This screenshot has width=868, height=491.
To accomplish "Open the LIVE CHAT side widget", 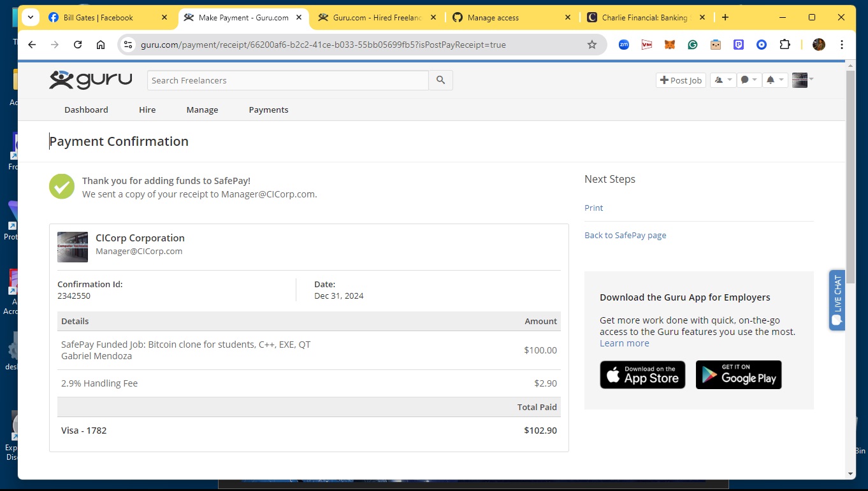I will click(x=837, y=300).
